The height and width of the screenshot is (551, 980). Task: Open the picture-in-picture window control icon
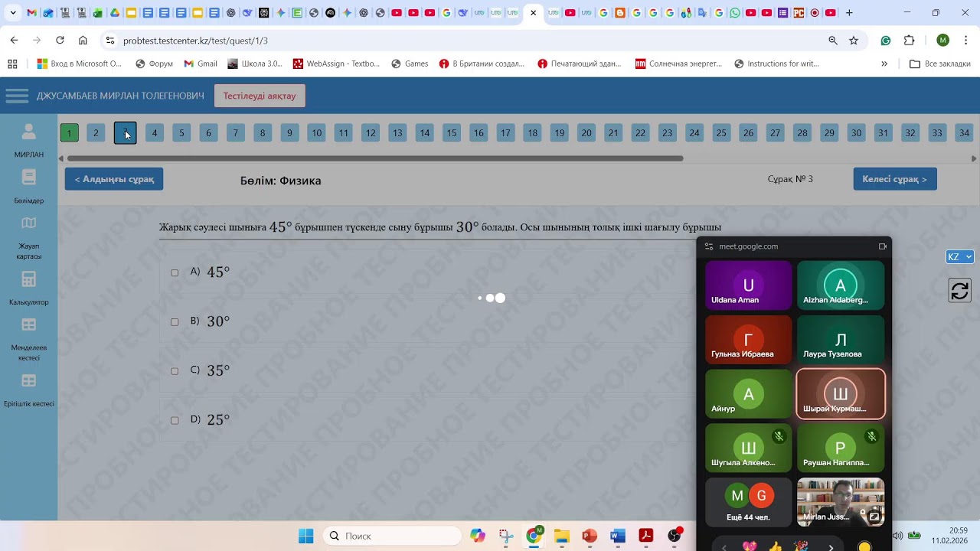(883, 246)
